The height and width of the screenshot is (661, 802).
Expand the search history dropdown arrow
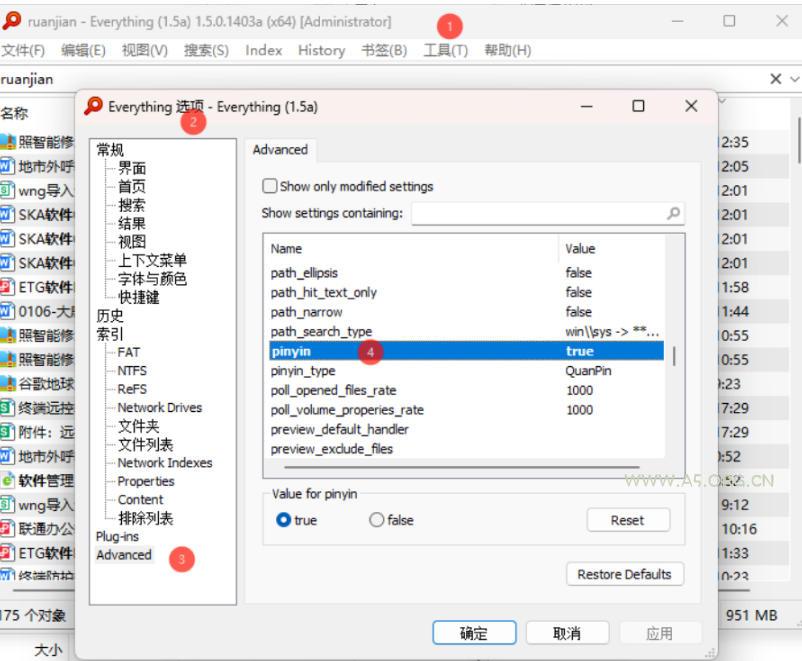pos(795,79)
